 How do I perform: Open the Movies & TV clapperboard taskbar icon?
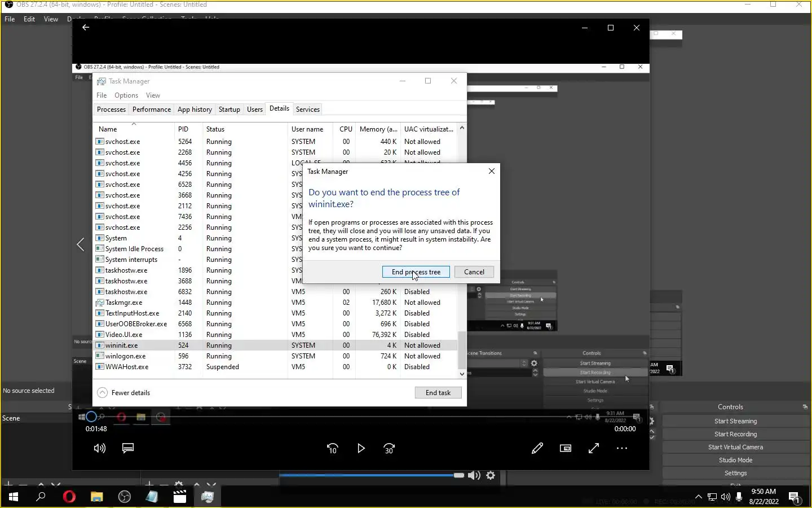[180, 497]
